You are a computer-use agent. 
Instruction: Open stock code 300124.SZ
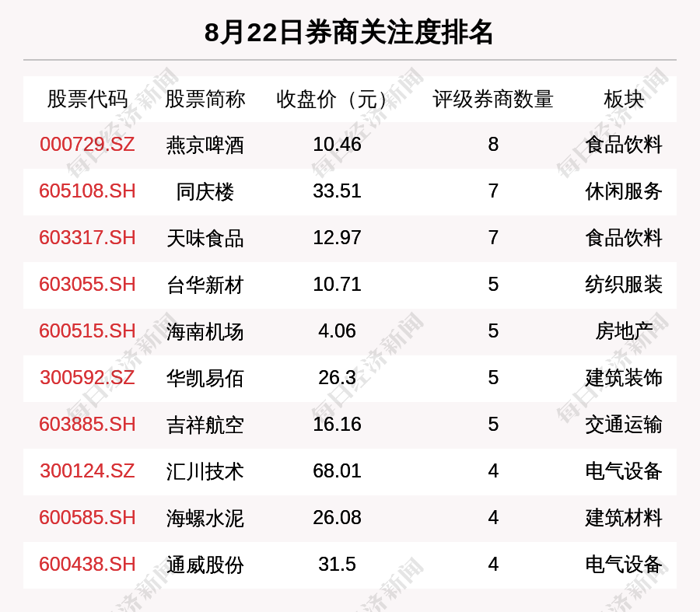[x=87, y=471]
